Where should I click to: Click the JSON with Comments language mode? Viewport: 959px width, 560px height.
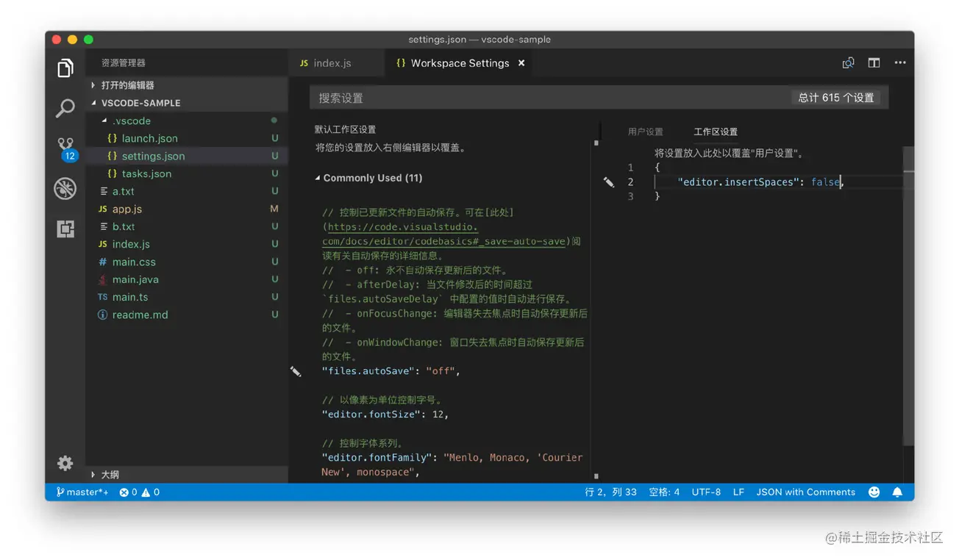pos(805,492)
